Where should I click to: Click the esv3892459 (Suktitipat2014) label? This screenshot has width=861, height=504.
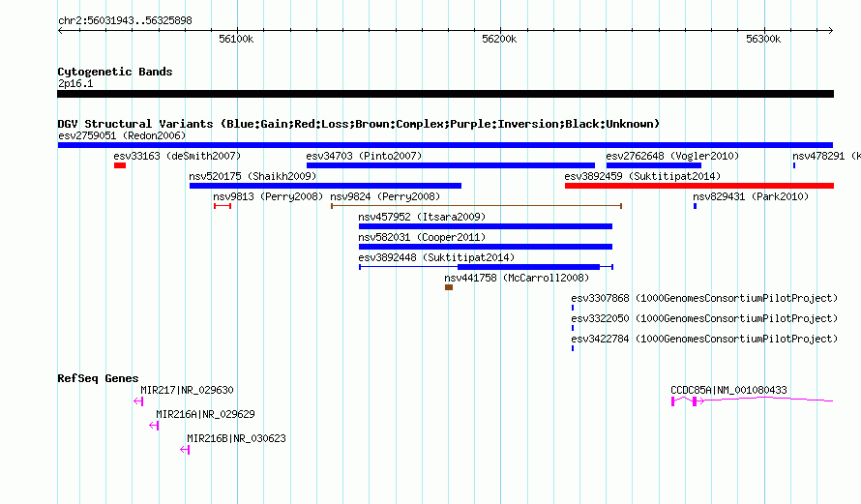click(x=642, y=176)
